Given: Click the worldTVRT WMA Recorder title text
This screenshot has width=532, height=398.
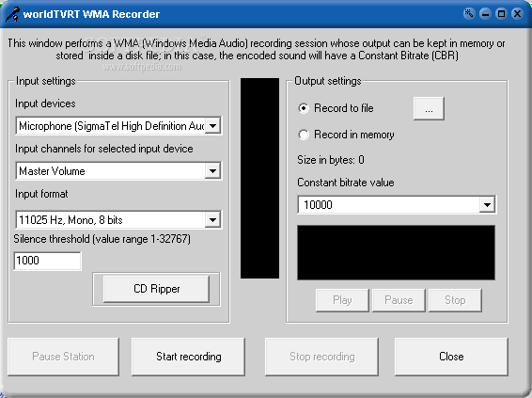Looking at the screenshot, I should [x=91, y=14].
